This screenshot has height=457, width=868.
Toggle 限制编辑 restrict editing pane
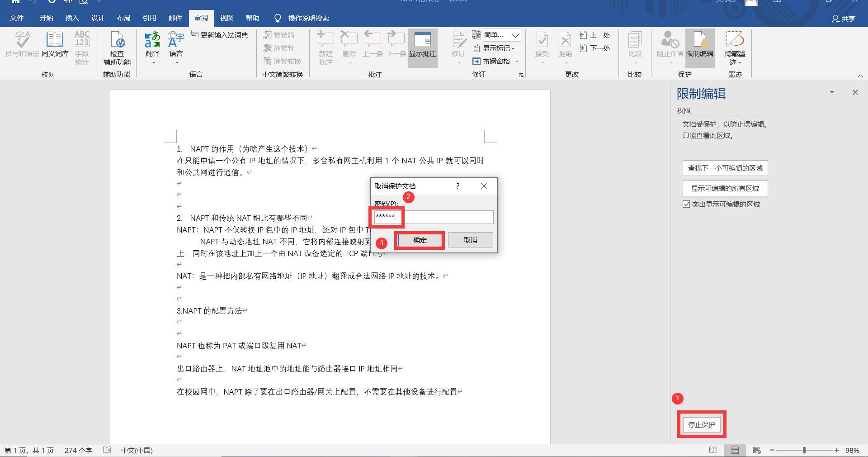(700, 48)
